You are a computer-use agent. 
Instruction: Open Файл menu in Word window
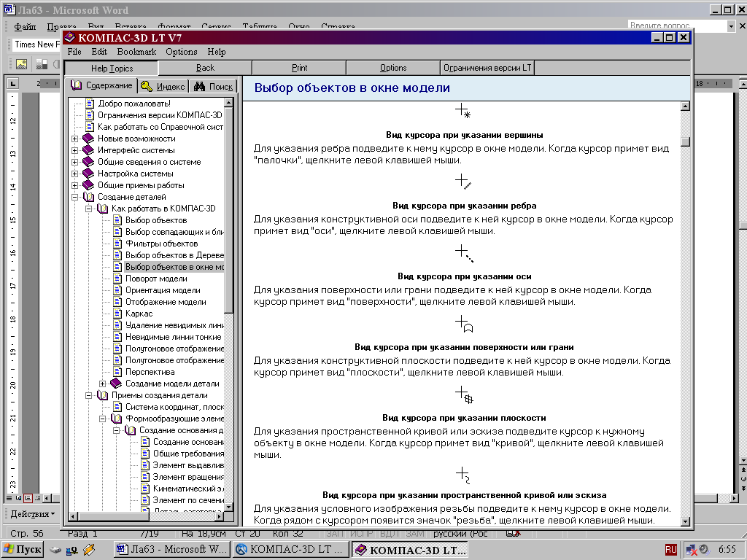[25, 27]
